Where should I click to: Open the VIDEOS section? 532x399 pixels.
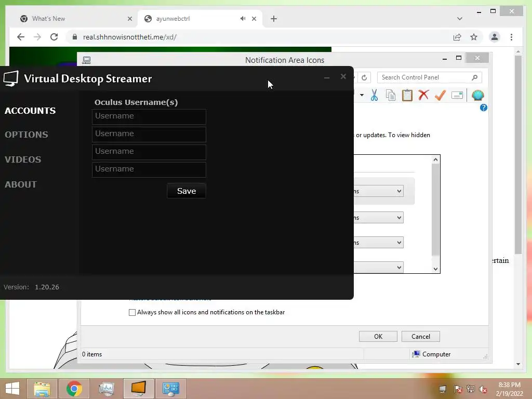tap(23, 159)
